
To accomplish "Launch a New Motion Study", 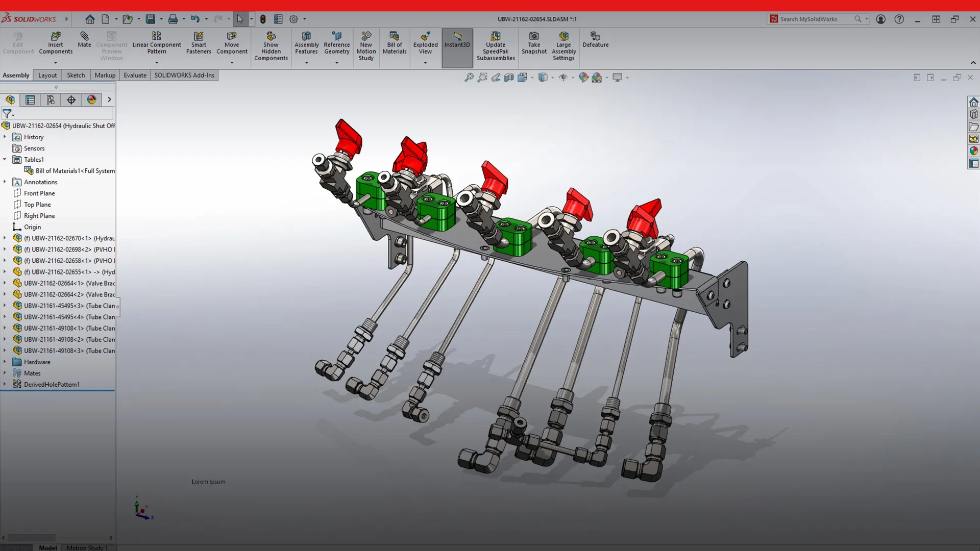I will (x=366, y=46).
